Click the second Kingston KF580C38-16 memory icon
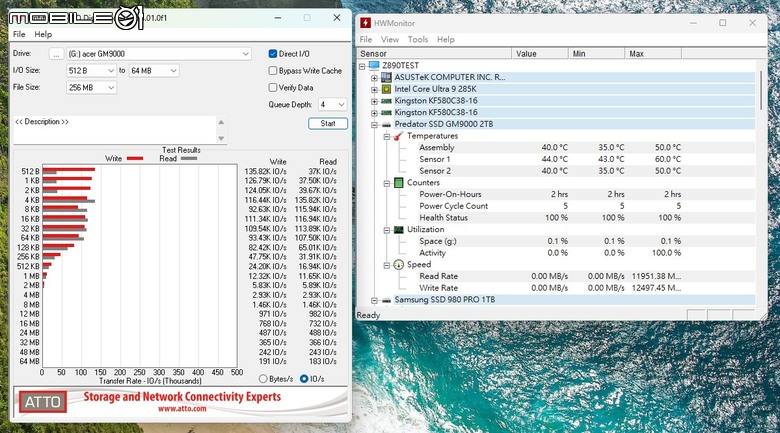The height and width of the screenshot is (433, 780). 386,112
